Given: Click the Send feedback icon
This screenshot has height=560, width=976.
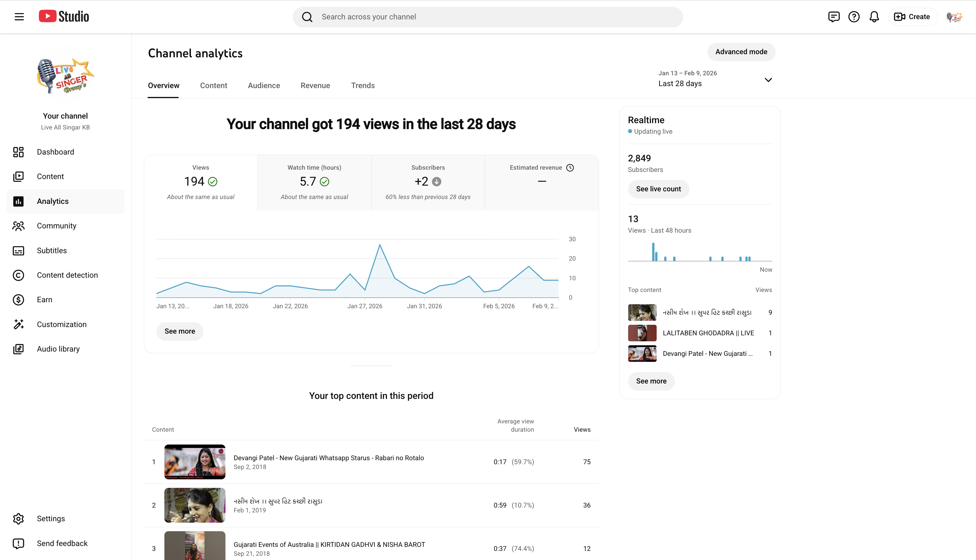Looking at the screenshot, I should tap(19, 543).
